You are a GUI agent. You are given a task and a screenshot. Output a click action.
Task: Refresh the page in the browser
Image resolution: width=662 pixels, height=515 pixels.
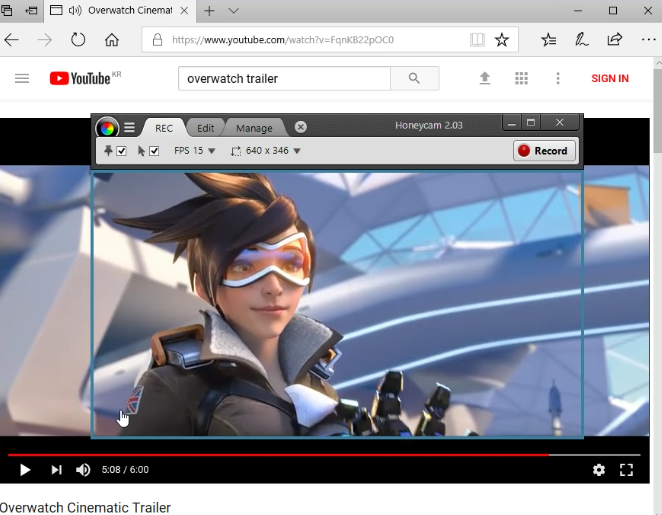[x=78, y=40]
